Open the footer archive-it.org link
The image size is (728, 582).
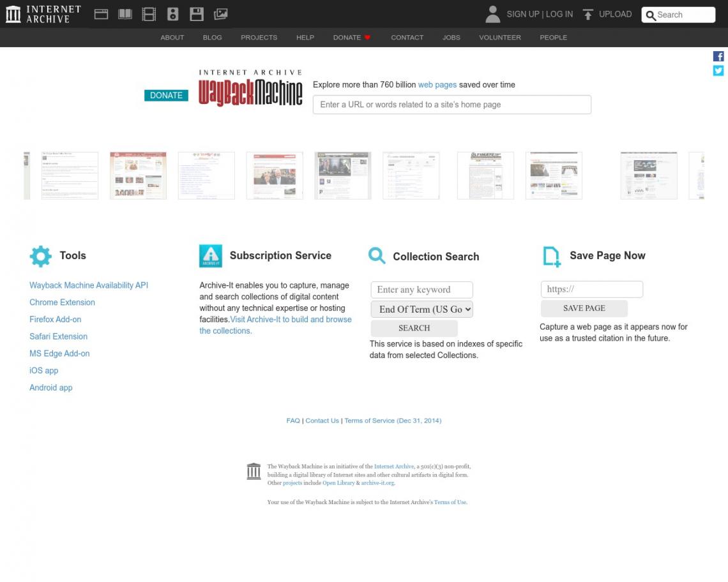tap(378, 483)
